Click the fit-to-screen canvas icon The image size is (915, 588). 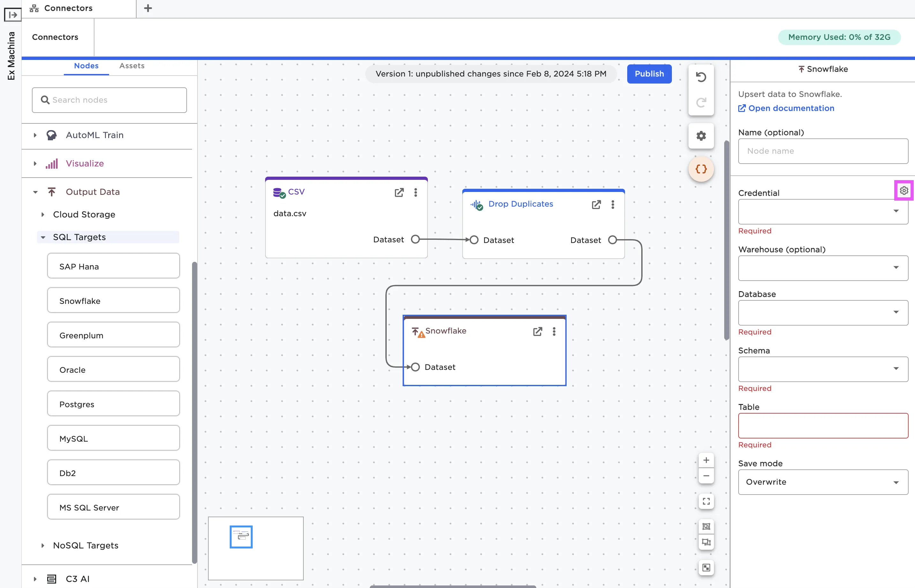pyautogui.click(x=706, y=501)
